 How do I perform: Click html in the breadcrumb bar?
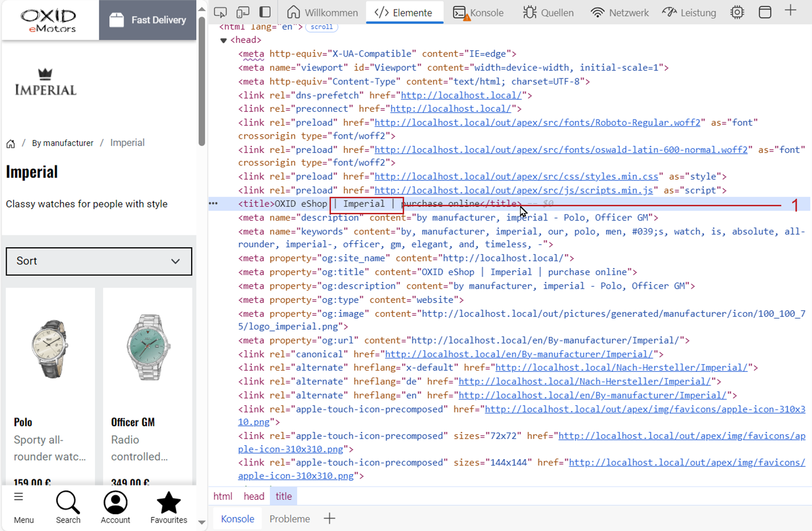pyautogui.click(x=223, y=496)
